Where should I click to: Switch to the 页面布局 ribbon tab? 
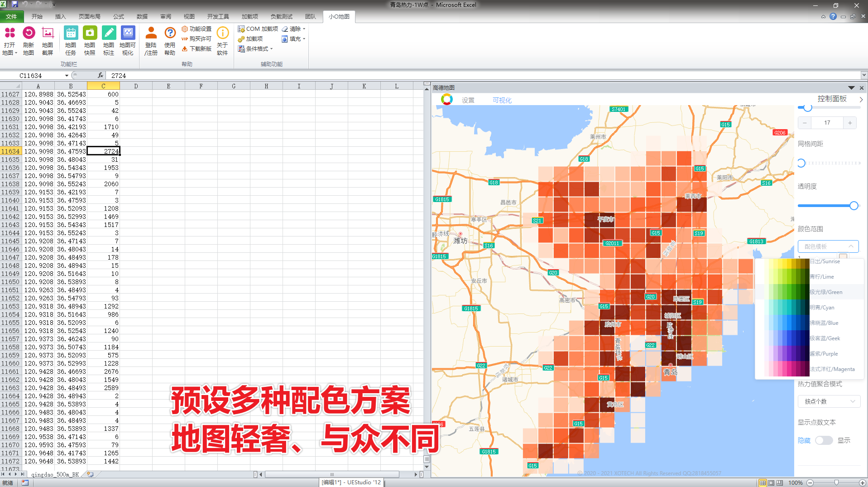point(90,17)
